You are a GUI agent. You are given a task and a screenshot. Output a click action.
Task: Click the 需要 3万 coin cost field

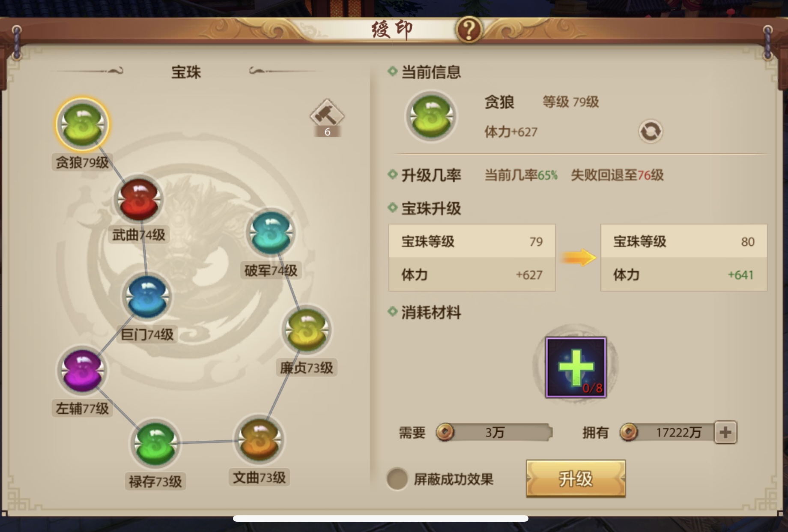pos(494,432)
